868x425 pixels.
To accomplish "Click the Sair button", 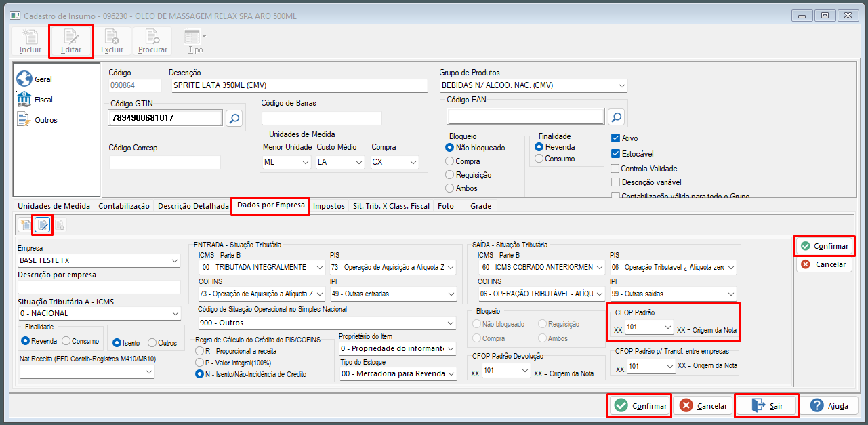I will click(767, 406).
